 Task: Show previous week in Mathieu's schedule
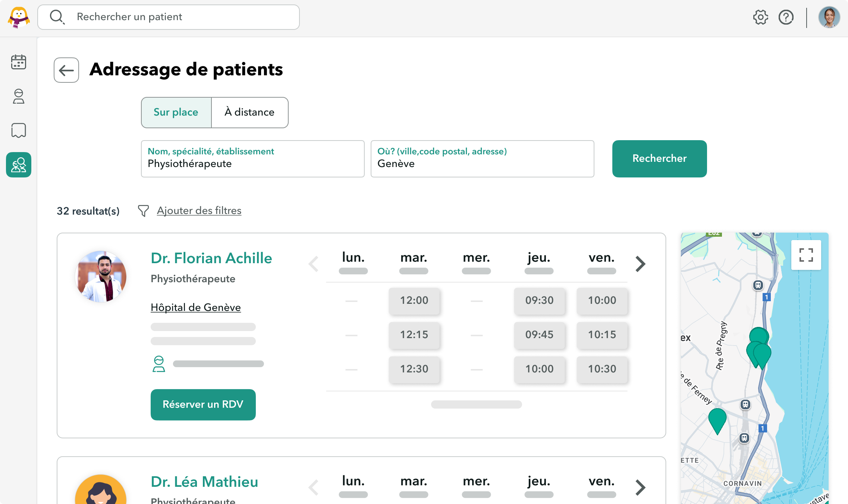coord(314,488)
